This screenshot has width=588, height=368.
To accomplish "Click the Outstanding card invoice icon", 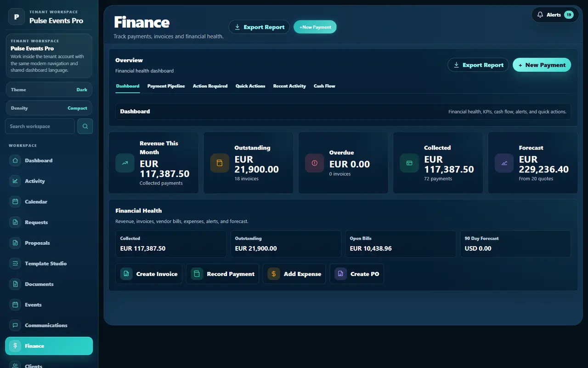I will (x=220, y=163).
